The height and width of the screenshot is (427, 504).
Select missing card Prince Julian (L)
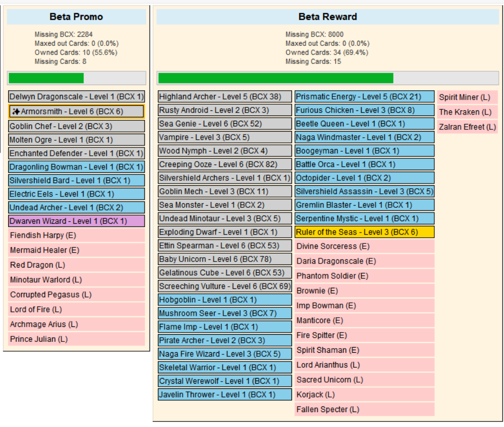(76, 339)
